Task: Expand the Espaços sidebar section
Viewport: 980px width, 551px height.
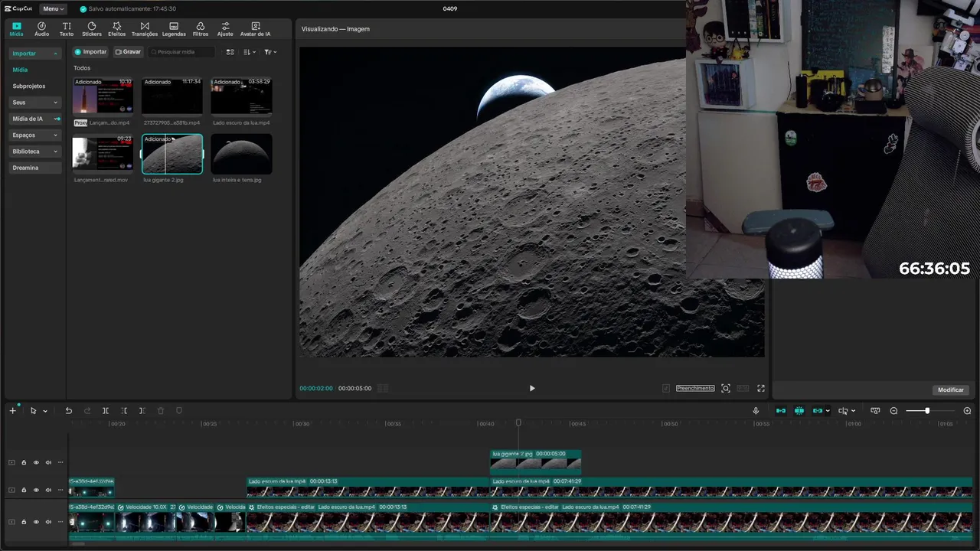Action: 35,135
